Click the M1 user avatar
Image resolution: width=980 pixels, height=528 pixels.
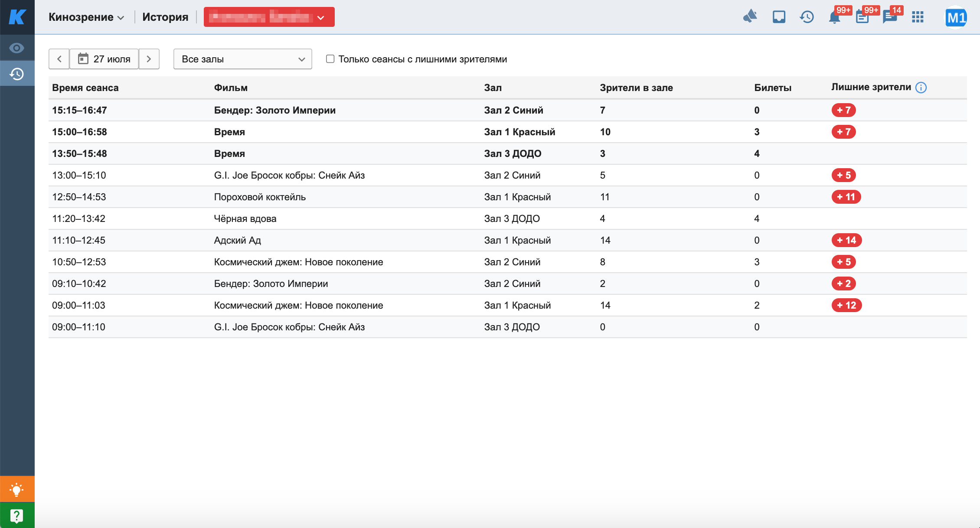(956, 18)
